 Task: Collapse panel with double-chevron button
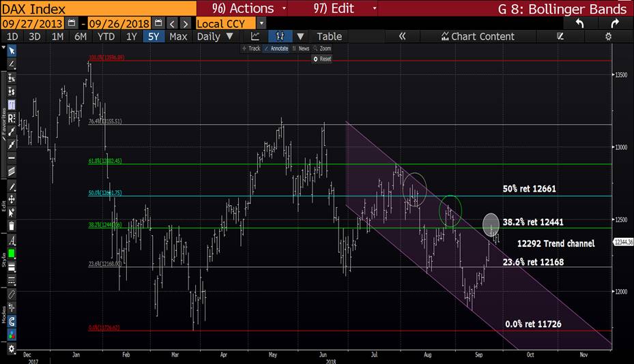(402, 36)
